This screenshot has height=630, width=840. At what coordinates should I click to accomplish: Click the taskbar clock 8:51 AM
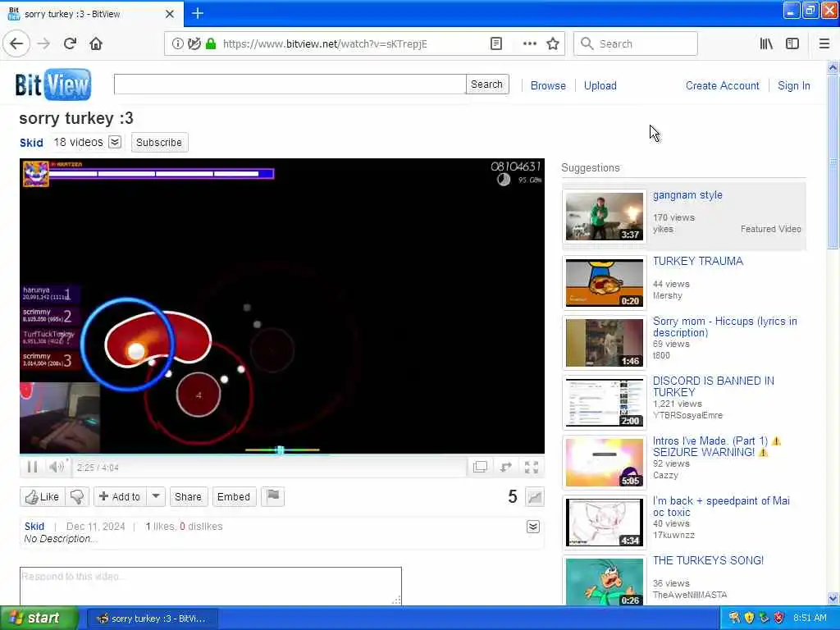[x=810, y=619]
